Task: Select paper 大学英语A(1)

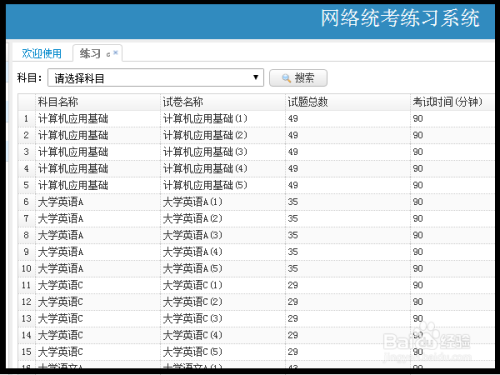Action: pos(193,202)
